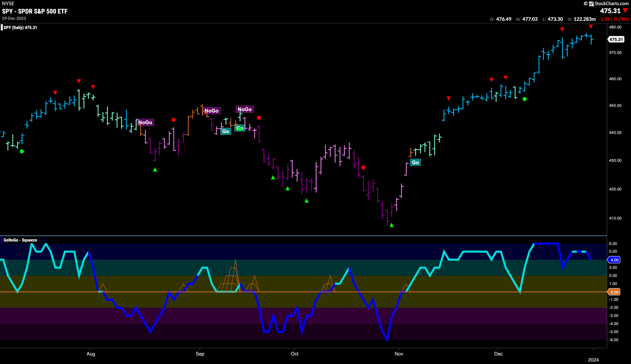This screenshot has height=364, width=631.
Task: Click the Go label below September bars
Action: [226, 131]
